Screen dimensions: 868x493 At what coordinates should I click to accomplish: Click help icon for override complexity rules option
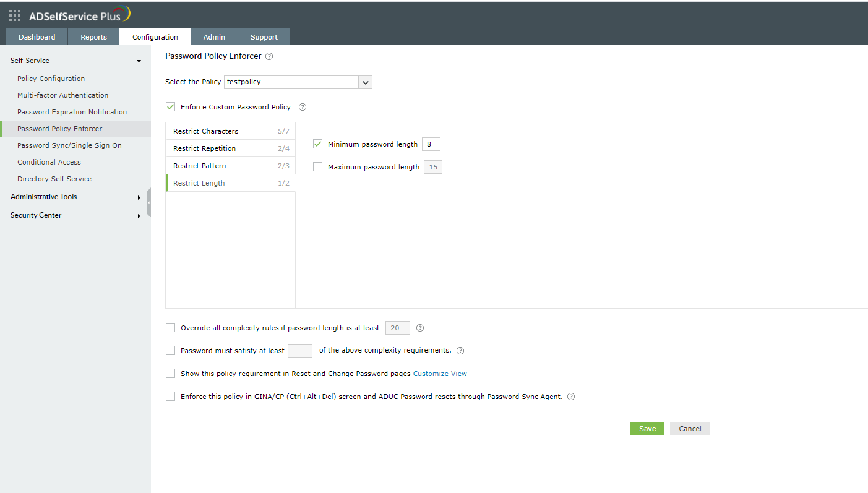pos(420,328)
